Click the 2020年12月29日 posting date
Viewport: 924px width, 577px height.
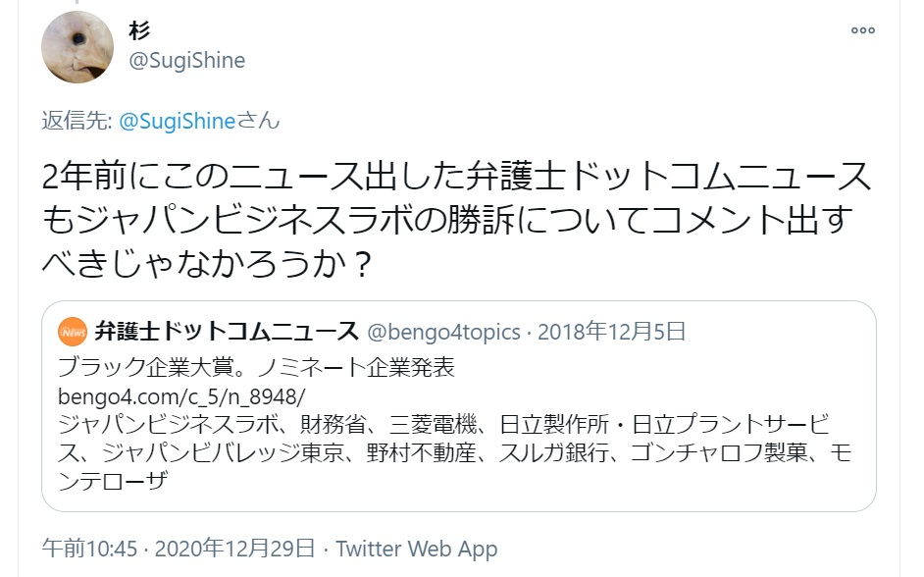point(235,549)
